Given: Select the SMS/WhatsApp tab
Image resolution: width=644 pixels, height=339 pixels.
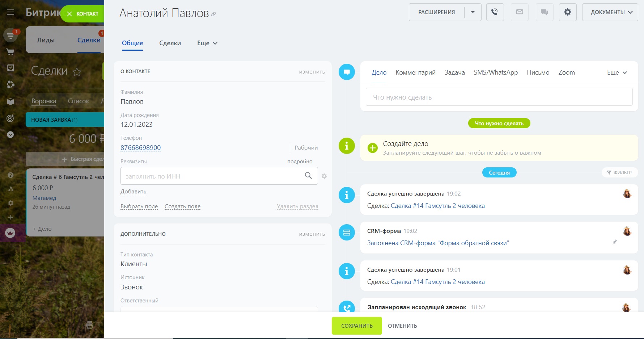Looking at the screenshot, I should [x=496, y=72].
